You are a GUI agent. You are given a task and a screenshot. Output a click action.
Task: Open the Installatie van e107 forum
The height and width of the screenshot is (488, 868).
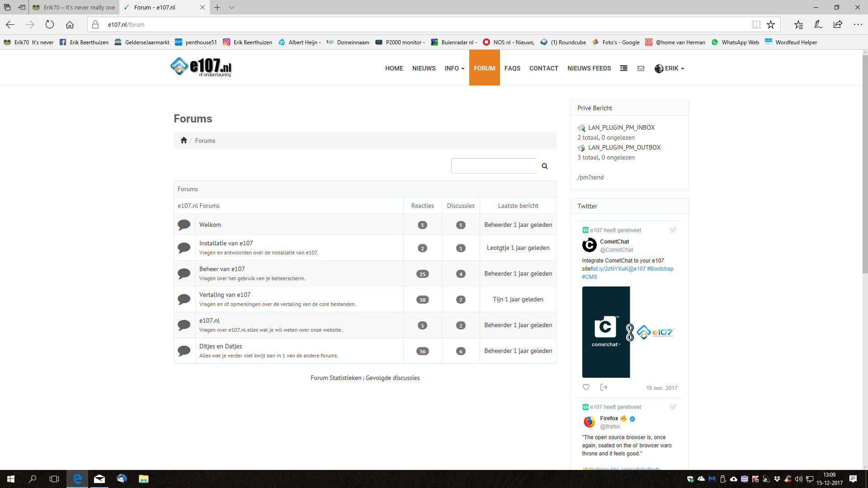(226, 243)
